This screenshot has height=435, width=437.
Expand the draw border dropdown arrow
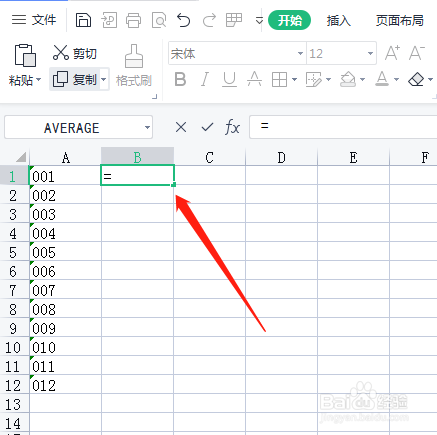pos(328,80)
